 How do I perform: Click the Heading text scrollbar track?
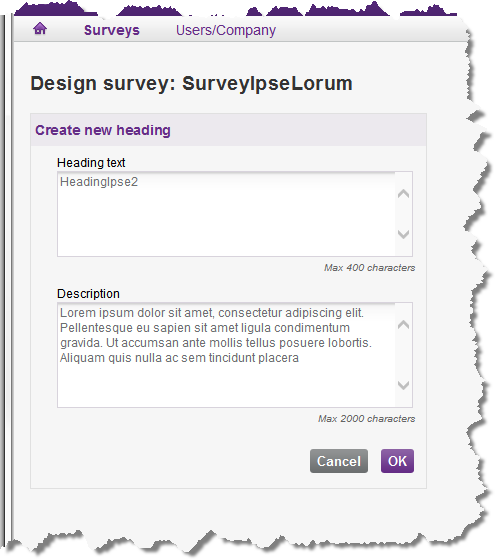point(403,214)
